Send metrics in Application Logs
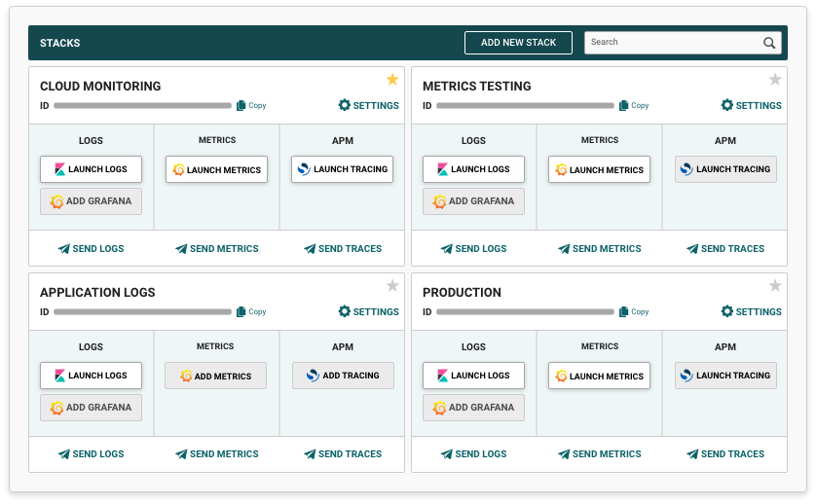This screenshot has width=816, height=504. click(x=216, y=454)
